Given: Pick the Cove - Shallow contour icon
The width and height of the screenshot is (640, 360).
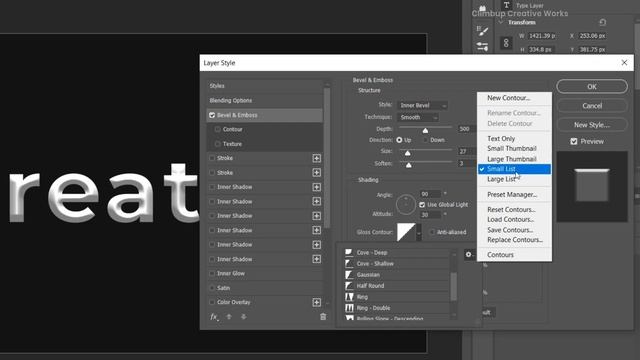Looking at the screenshot, I should (349, 263).
